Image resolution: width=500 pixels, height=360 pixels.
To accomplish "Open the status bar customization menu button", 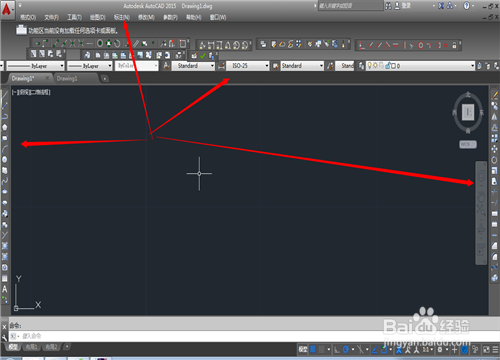I will click(x=495, y=349).
